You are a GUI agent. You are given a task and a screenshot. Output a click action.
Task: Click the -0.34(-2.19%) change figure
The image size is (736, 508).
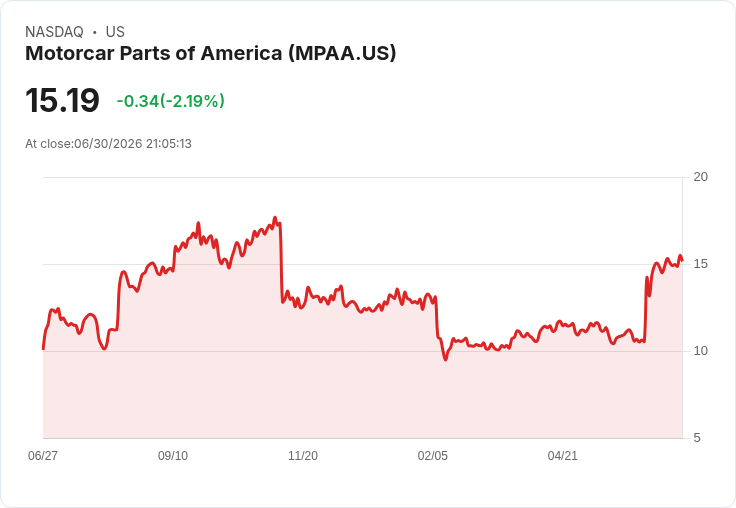(170, 101)
